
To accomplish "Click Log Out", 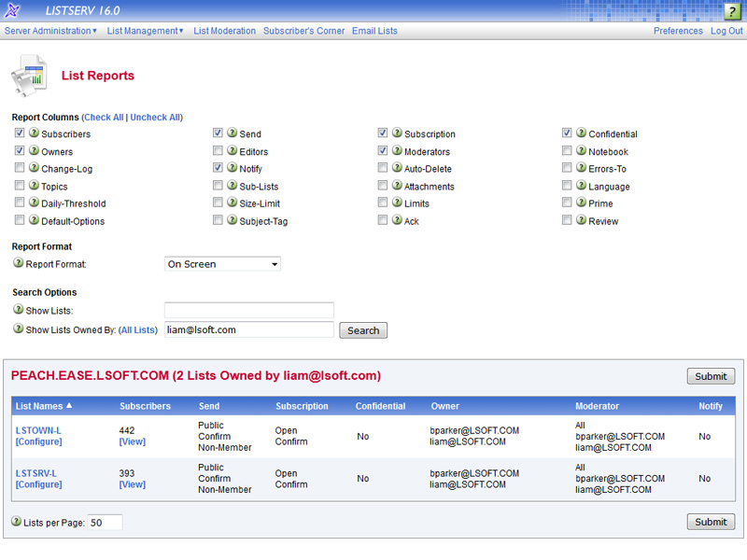I will (726, 31).
